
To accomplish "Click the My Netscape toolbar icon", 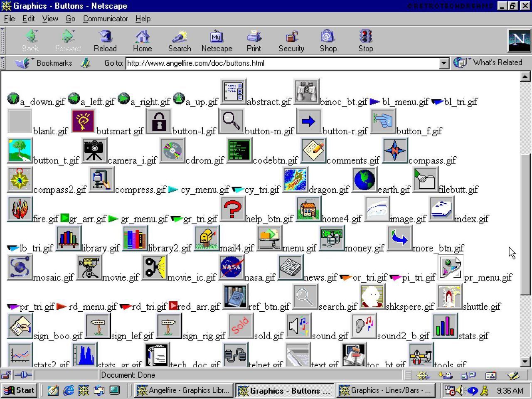I will [x=217, y=37].
